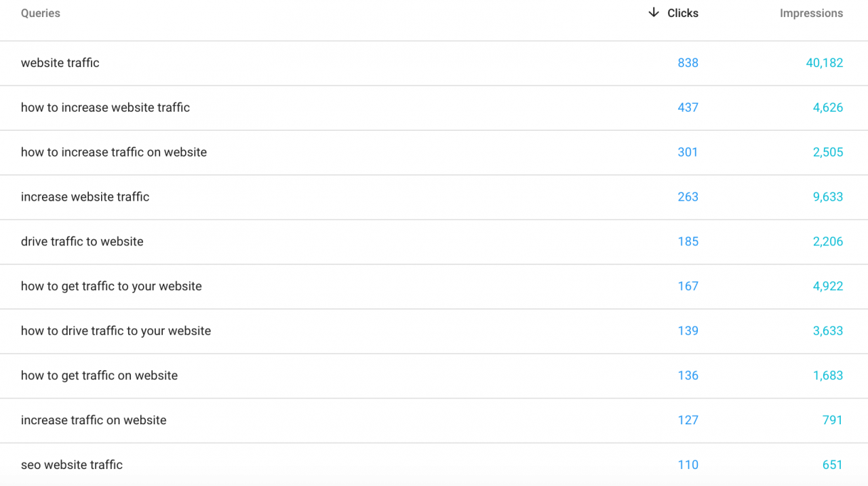Open the 'website traffic' query row

(x=434, y=63)
